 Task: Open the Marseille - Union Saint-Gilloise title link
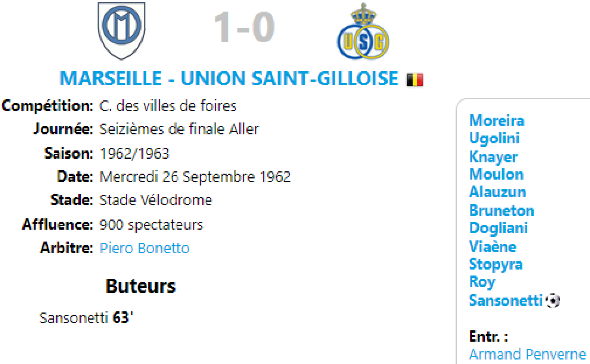point(229,79)
